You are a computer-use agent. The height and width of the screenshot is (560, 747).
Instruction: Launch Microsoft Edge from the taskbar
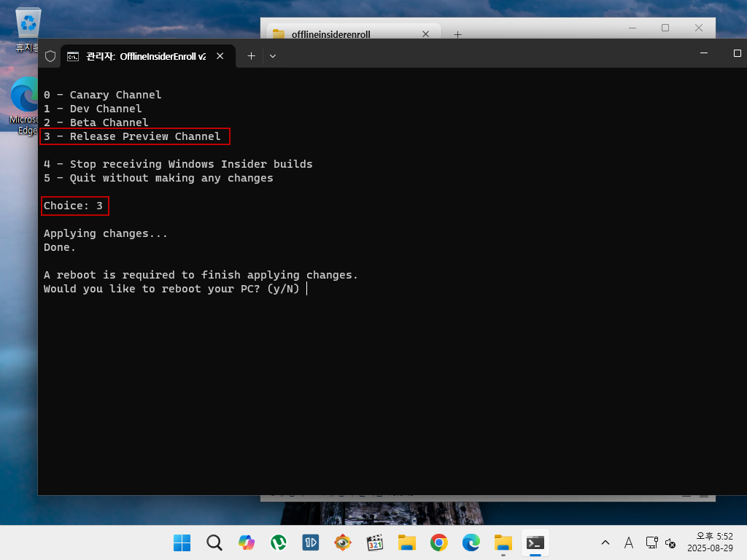tap(471, 542)
